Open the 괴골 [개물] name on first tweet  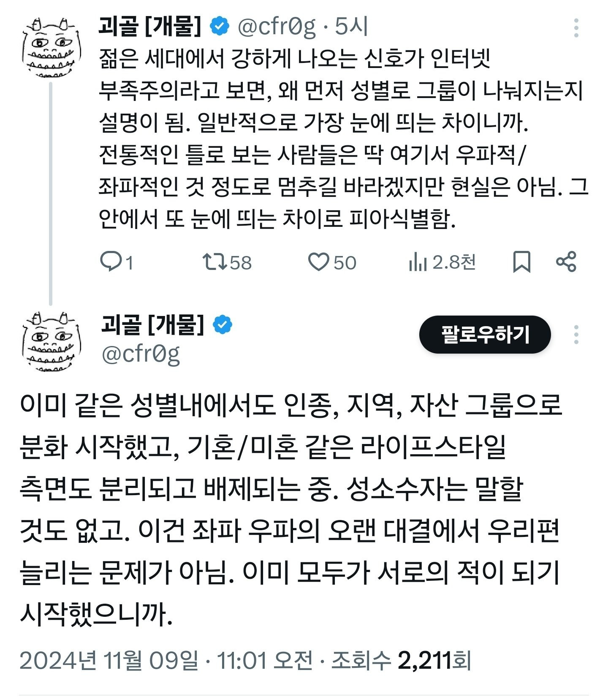click(149, 27)
